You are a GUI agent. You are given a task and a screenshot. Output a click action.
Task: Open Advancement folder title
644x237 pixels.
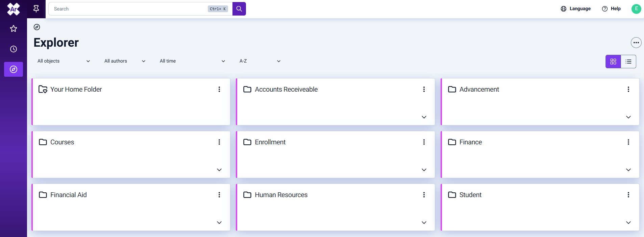pos(479,89)
